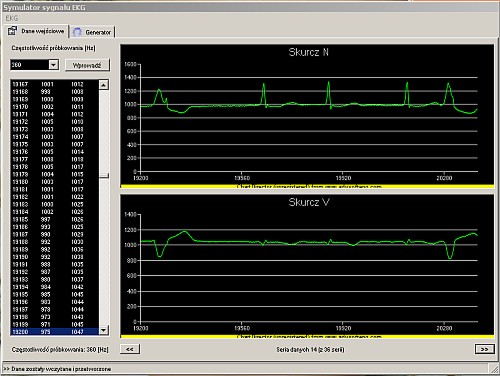This screenshot has height=376, width=500.
Task: Switch to the Dane wejściowe tab
Action: [x=36, y=31]
